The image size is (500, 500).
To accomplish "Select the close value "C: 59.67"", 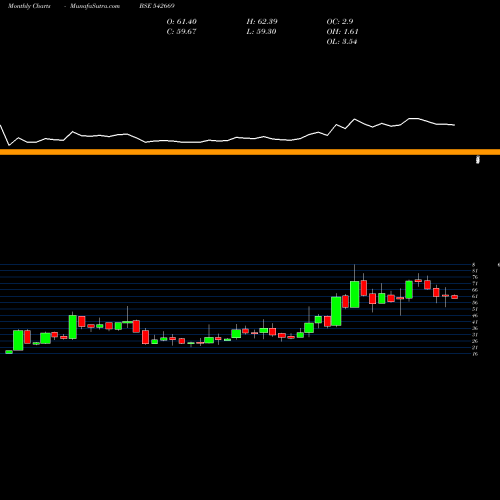I will pyautogui.click(x=181, y=32).
